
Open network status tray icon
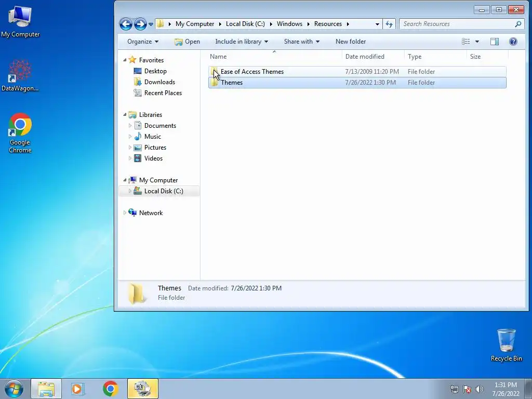(x=454, y=389)
